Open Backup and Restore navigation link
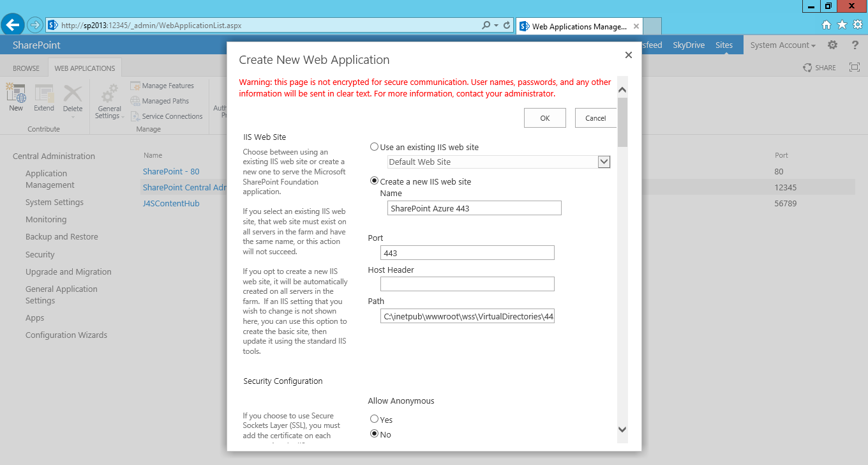 click(62, 237)
